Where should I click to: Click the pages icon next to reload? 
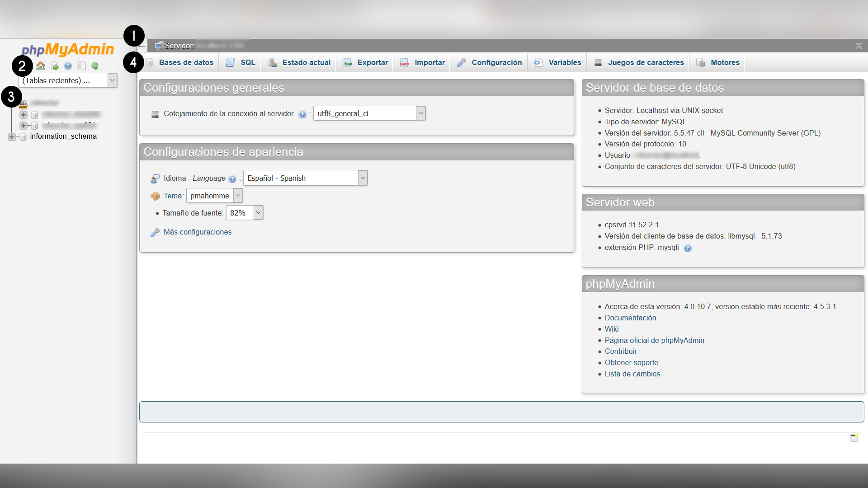(x=81, y=66)
